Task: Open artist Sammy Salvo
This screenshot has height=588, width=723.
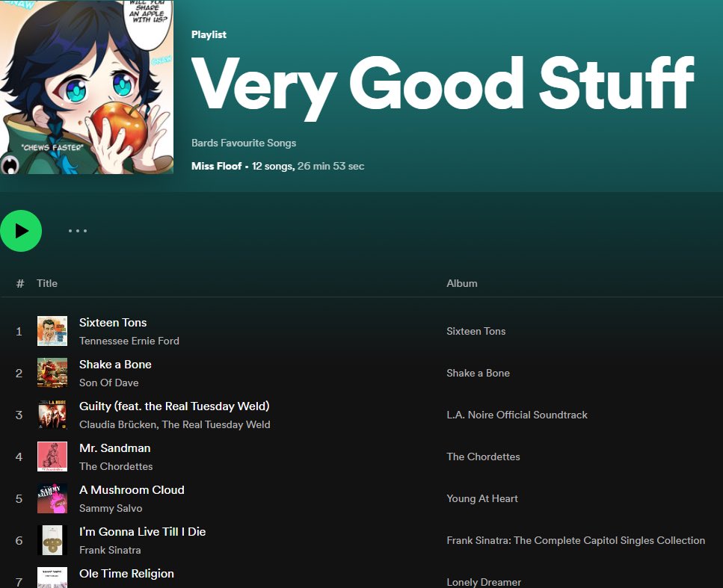Action: (111, 509)
